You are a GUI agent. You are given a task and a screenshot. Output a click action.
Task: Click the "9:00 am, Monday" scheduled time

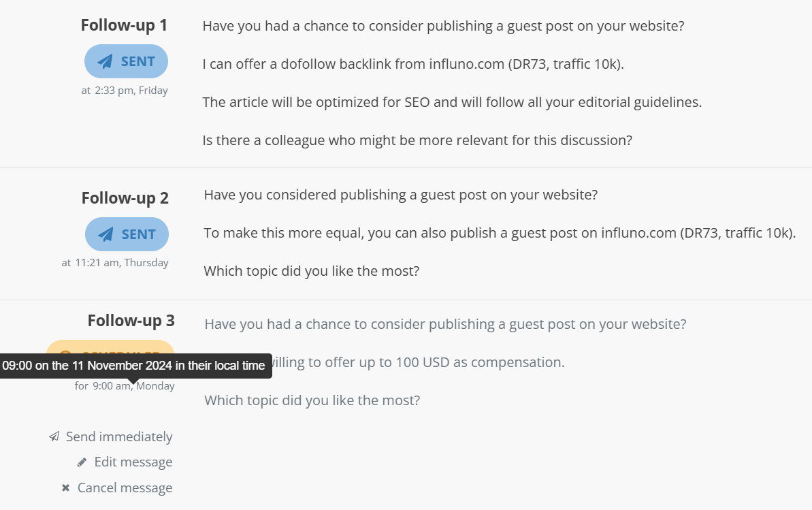pos(133,386)
